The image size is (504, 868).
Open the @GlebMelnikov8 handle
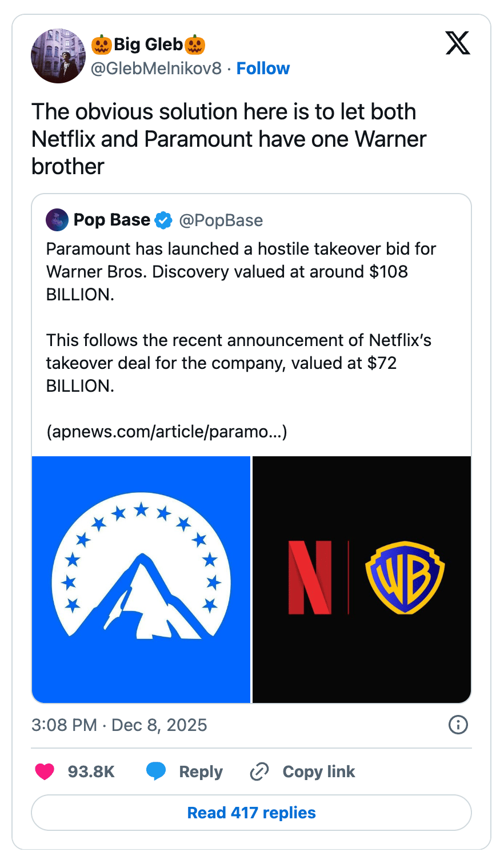(x=156, y=69)
